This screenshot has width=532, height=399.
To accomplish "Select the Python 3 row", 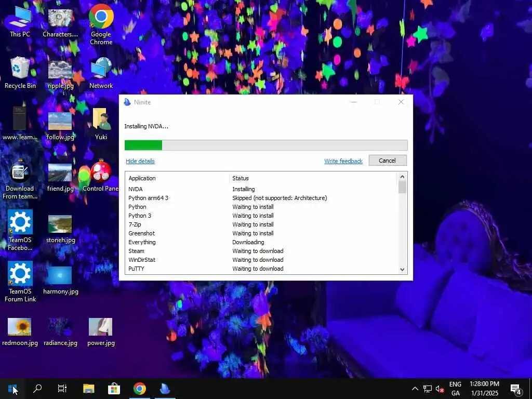I will (x=261, y=216).
